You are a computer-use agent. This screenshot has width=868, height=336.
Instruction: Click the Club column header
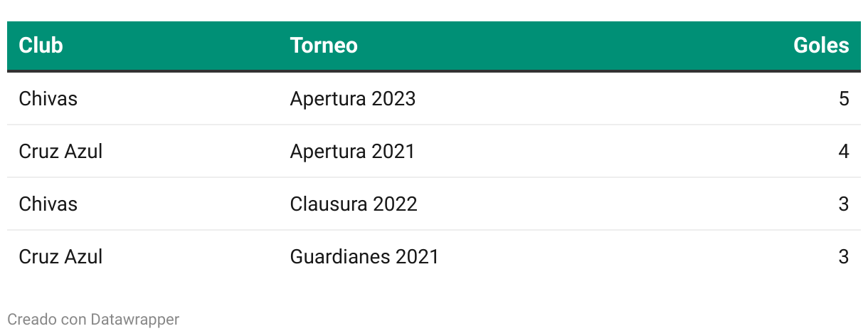click(x=41, y=46)
